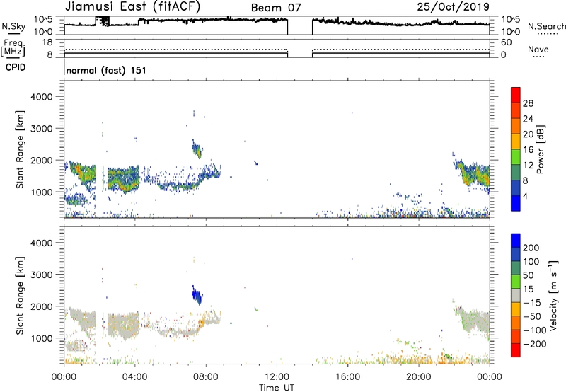The width and height of the screenshot is (566, 392).
Task: Click the 'CPID' label
Action: (x=16, y=67)
